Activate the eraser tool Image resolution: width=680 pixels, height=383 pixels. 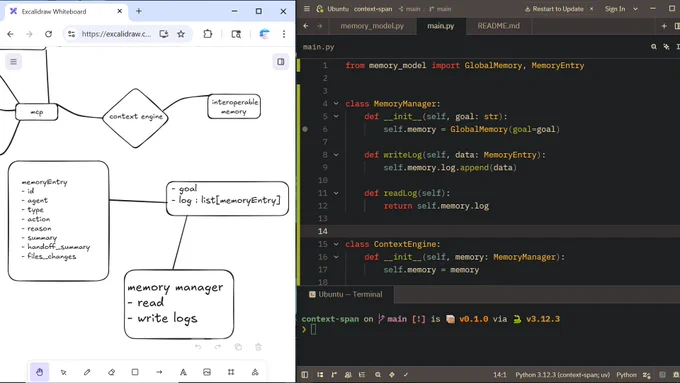(111, 372)
